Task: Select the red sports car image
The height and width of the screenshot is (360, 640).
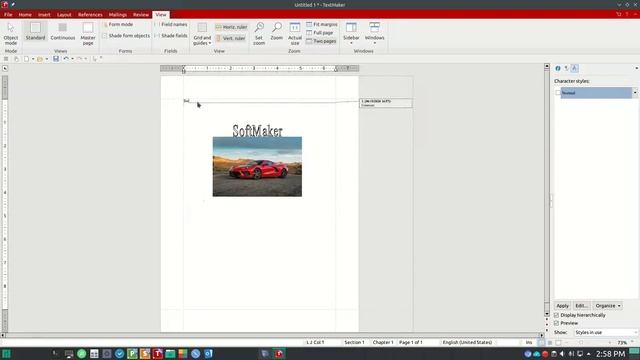Action: click(x=257, y=167)
